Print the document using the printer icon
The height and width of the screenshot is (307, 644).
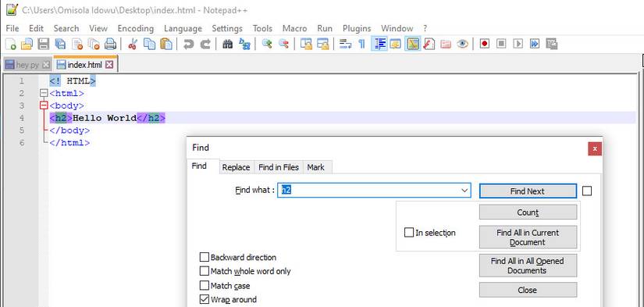click(x=111, y=44)
